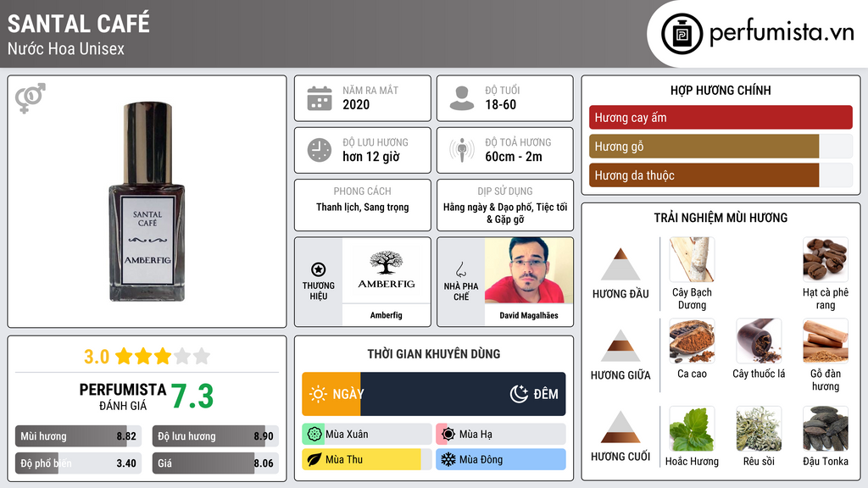Click the Mùa Đông blue season bar
Screen dimensions: 868x488
[x=501, y=459]
